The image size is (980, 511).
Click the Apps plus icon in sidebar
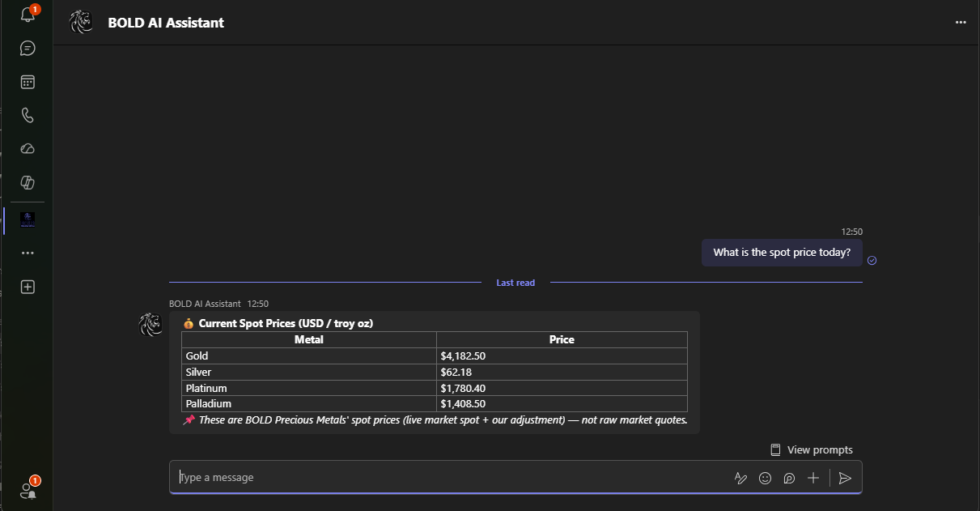(28, 287)
